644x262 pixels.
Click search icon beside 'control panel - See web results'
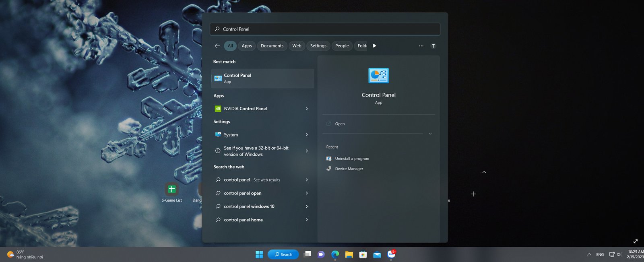point(218,180)
